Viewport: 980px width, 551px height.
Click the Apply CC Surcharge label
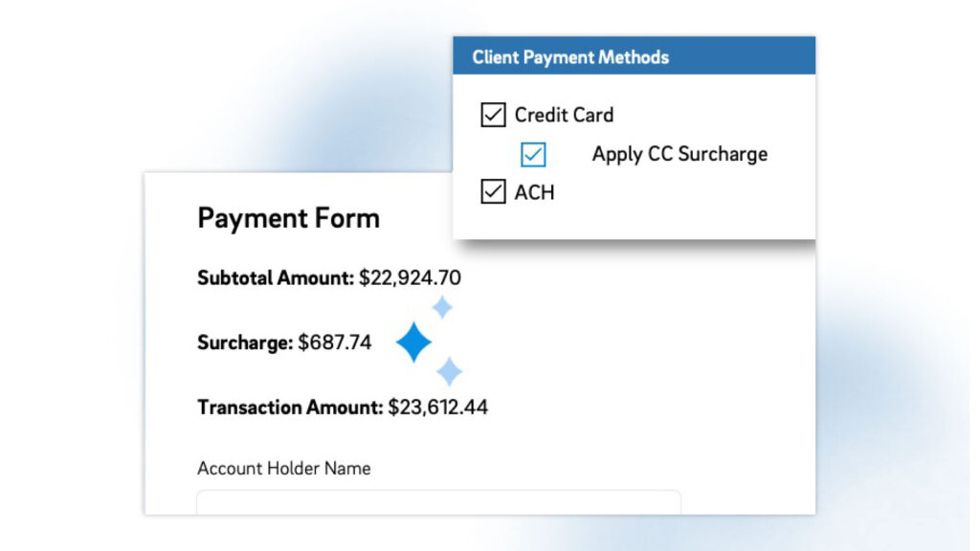(679, 154)
